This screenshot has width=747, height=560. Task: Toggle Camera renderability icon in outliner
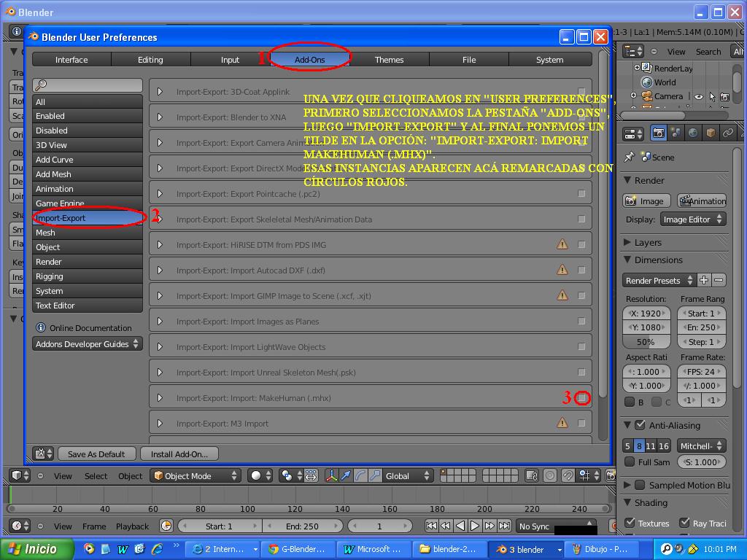point(724,97)
